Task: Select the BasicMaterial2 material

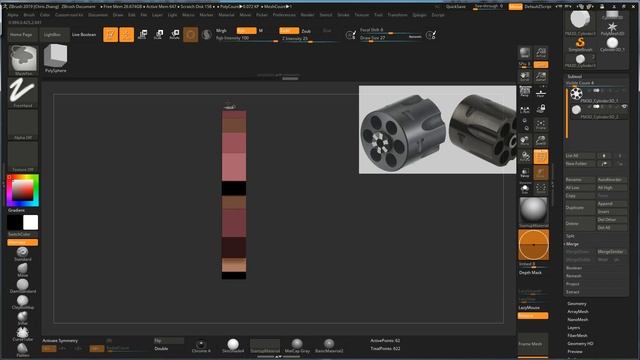Action: tap(329, 346)
